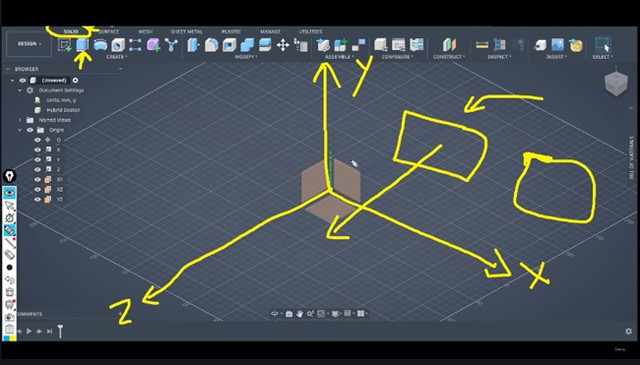Image resolution: width=640 pixels, height=365 pixels.
Task: Collapse the Origin folder in browser
Action: pyautogui.click(x=20, y=130)
